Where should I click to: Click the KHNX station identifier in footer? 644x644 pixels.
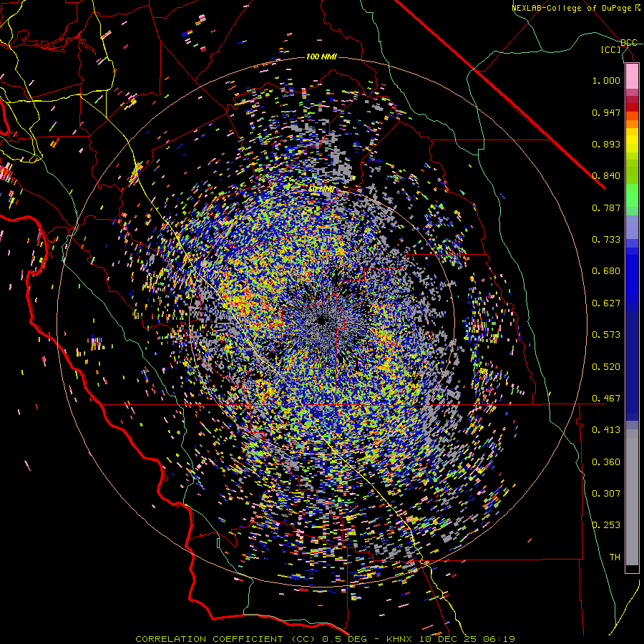click(x=399, y=639)
